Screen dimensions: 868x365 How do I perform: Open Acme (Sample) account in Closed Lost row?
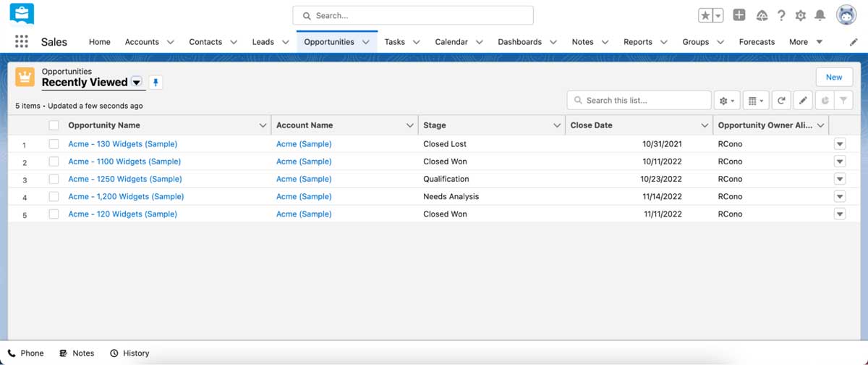(x=304, y=144)
